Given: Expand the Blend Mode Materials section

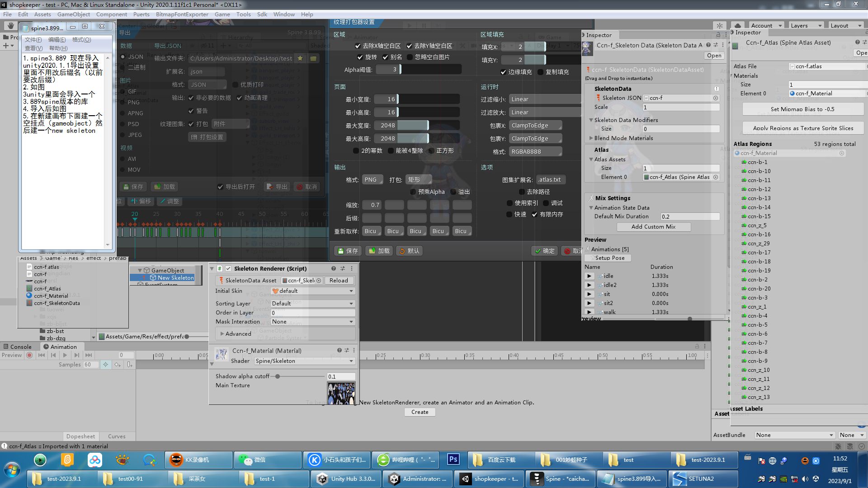Looking at the screenshot, I should coord(591,138).
